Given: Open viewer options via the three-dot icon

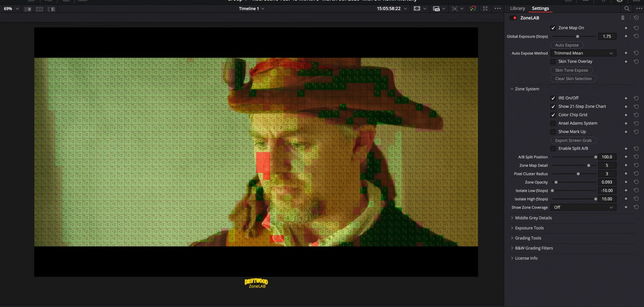Looking at the screenshot, I should [x=498, y=9].
